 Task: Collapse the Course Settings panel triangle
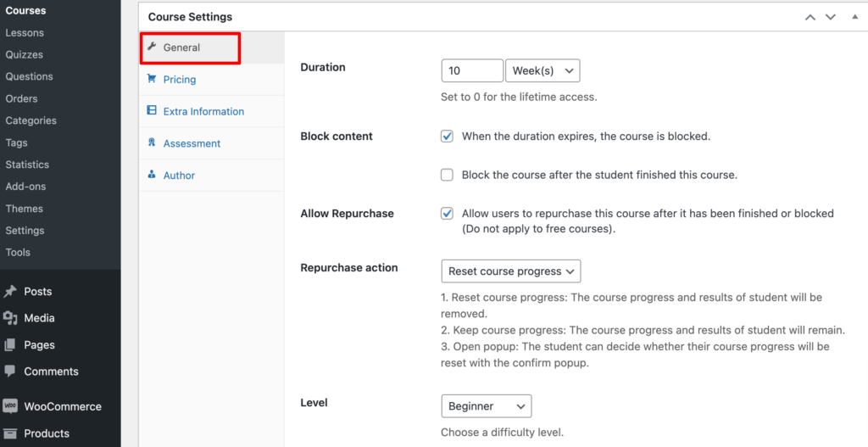(x=854, y=17)
